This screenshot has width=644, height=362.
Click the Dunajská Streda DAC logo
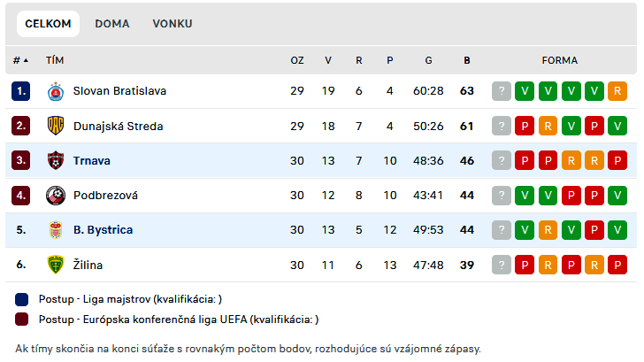[56, 126]
